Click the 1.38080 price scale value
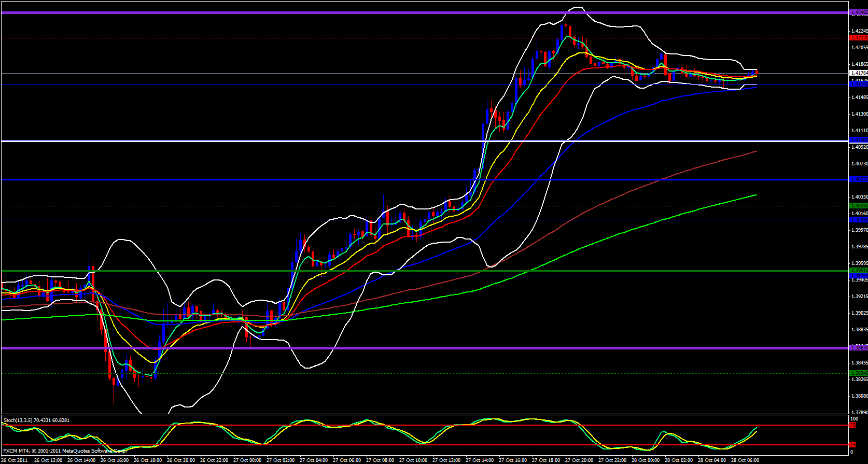The height and width of the screenshot is (464, 868). [859, 396]
